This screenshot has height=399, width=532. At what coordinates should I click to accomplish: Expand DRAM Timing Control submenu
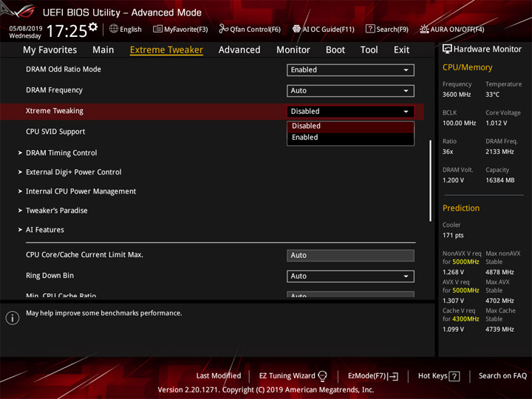(x=61, y=153)
